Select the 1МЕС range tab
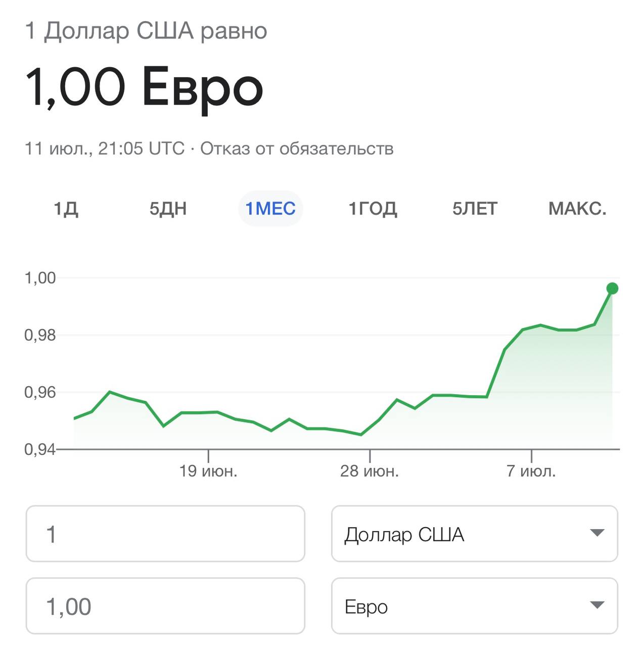Screen dimensions: 644x647 270,209
